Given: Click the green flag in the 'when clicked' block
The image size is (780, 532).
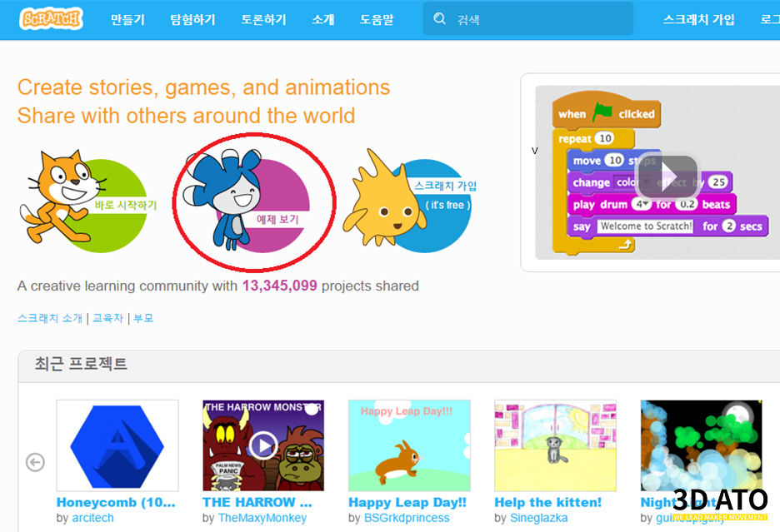Looking at the screenshot, I should [x=602, y=112].
